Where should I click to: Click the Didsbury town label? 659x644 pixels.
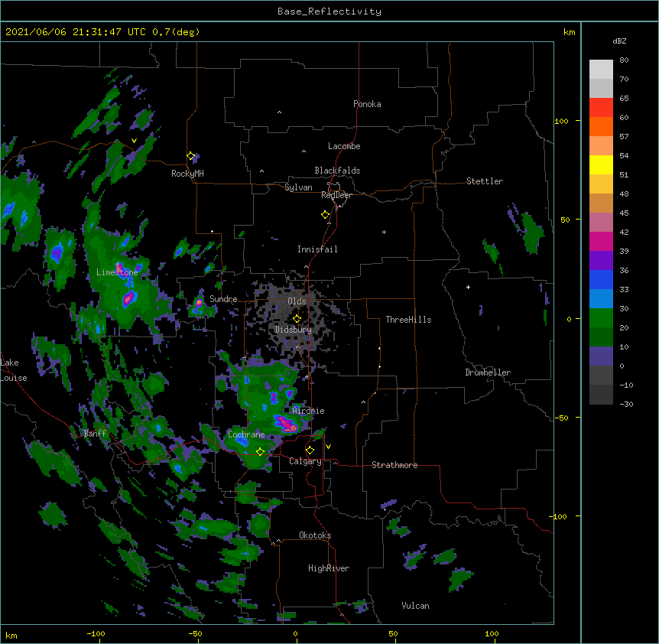click(294, 330)
